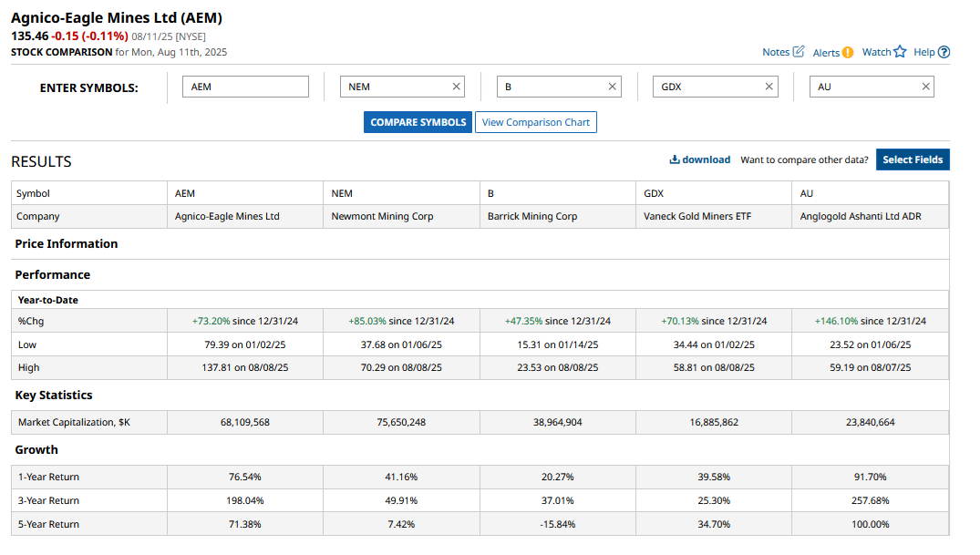Viewport: 980px width, 555px height.
Task: Open View Comparison Chart
Action: tap(536, 122)
